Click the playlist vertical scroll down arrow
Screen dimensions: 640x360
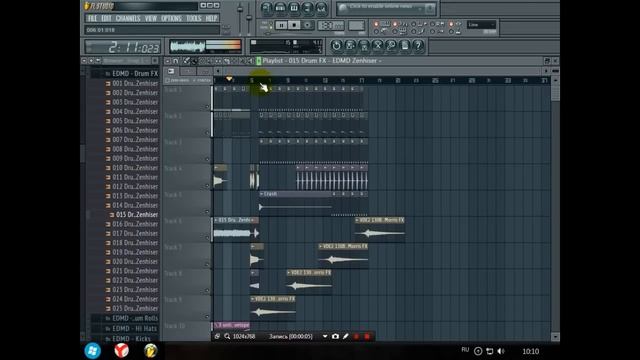click(555, 337)
